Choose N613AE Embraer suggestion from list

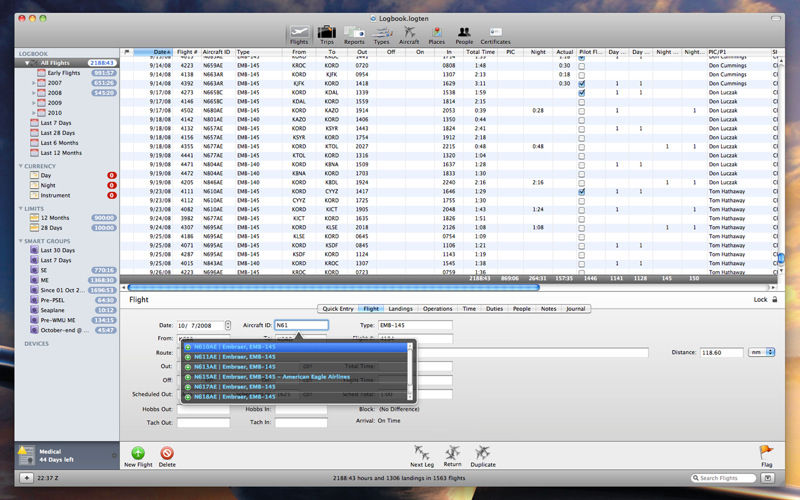296,367
